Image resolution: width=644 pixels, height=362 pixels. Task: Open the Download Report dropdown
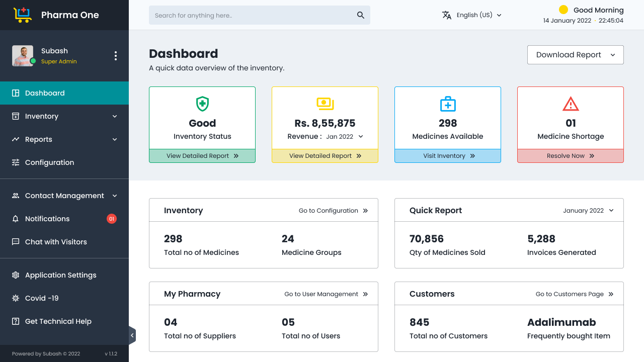coord(576,55)
